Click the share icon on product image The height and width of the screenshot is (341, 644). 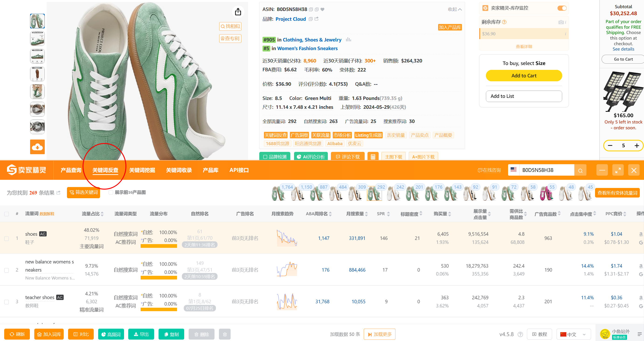tap(238, 11)
